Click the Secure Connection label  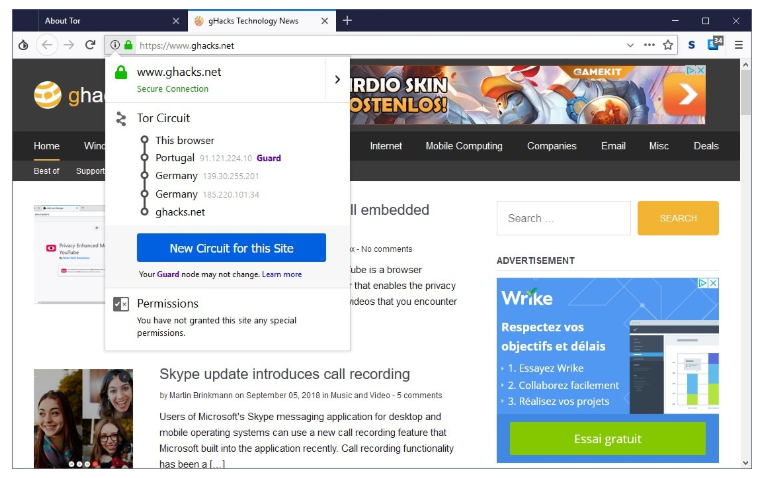click(x=173, y=89)
